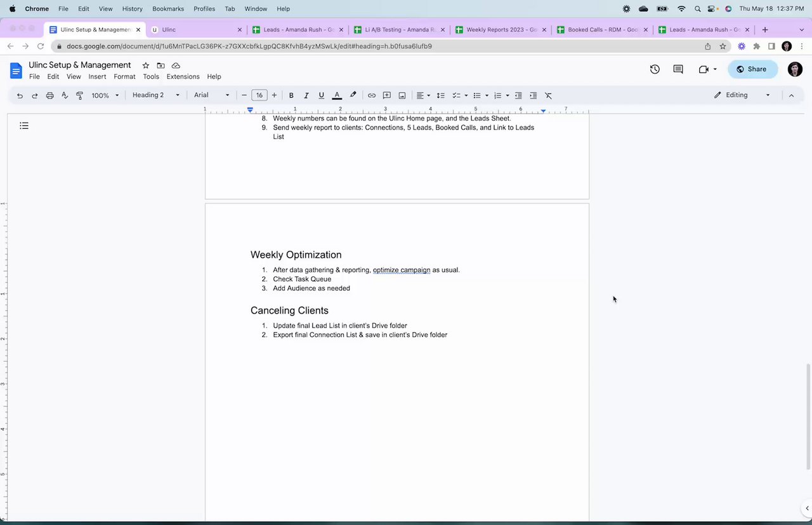Insert a checklist from the toolbar
The image size is (812, 525).
tap(456, 95)
